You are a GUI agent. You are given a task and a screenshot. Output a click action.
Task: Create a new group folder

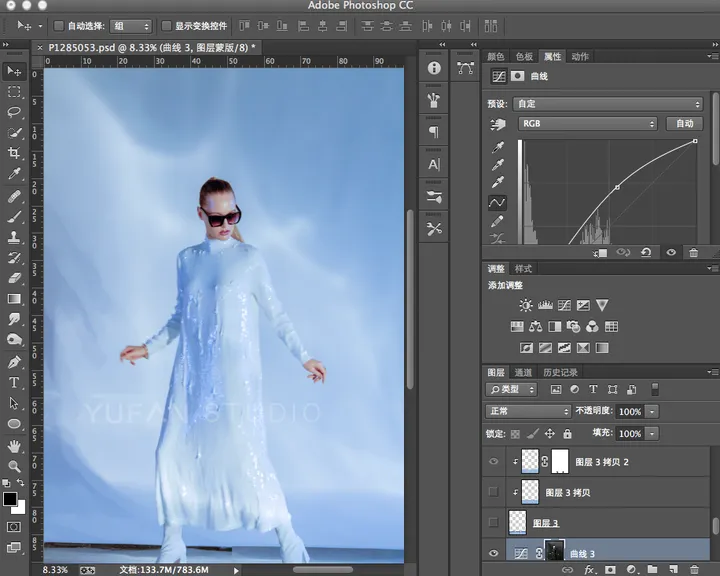(x=652, y=570)
